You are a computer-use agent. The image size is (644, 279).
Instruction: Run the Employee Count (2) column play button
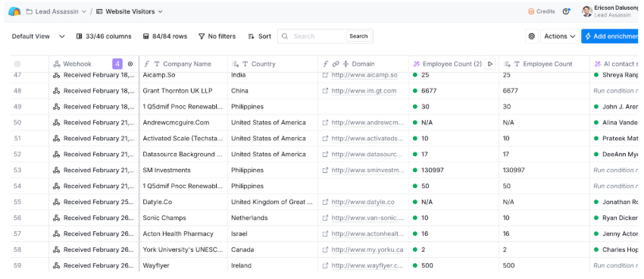(489, 64)
